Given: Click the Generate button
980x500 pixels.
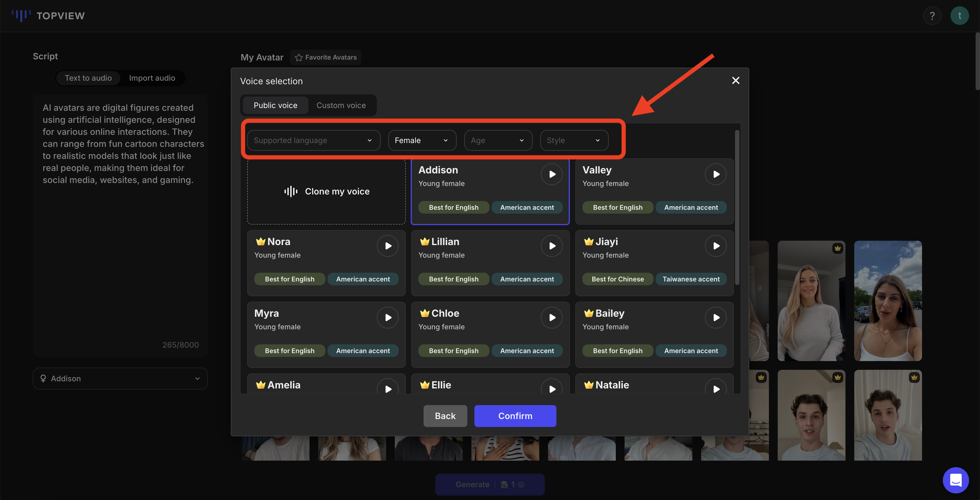Looking at the screenshot, I should [x=490, y=484].
